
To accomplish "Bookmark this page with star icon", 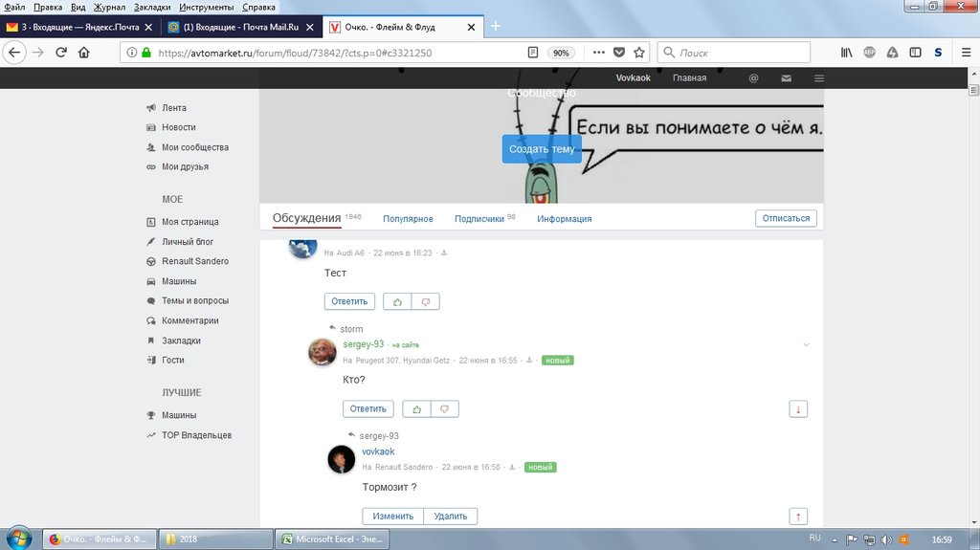I will tap(638, 53).
